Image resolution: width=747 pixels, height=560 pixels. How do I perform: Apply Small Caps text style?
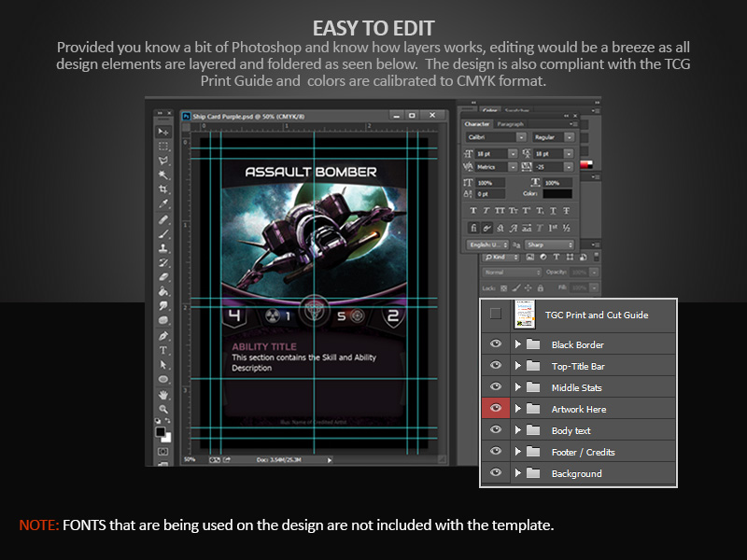[513, 211]
